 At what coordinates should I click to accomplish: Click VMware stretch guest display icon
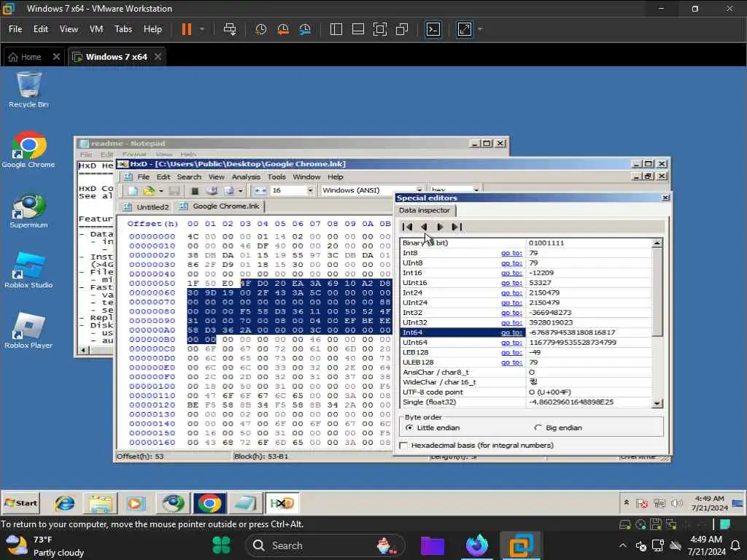point(465,29)
